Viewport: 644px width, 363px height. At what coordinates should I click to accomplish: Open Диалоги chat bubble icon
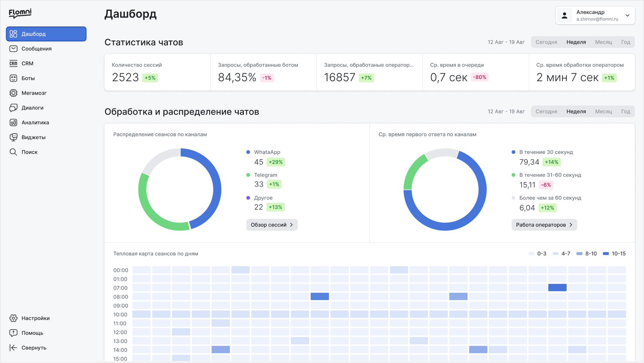tap(13, 108)
